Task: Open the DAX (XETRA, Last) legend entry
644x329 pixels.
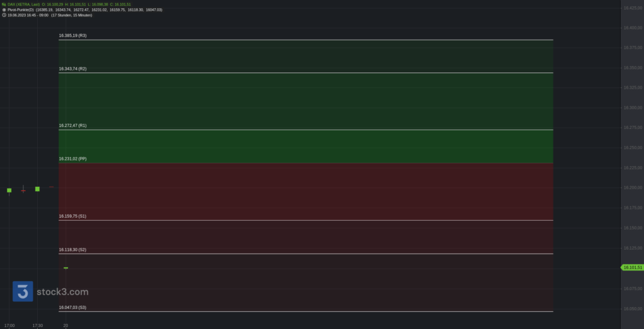Action: (24, 4)
